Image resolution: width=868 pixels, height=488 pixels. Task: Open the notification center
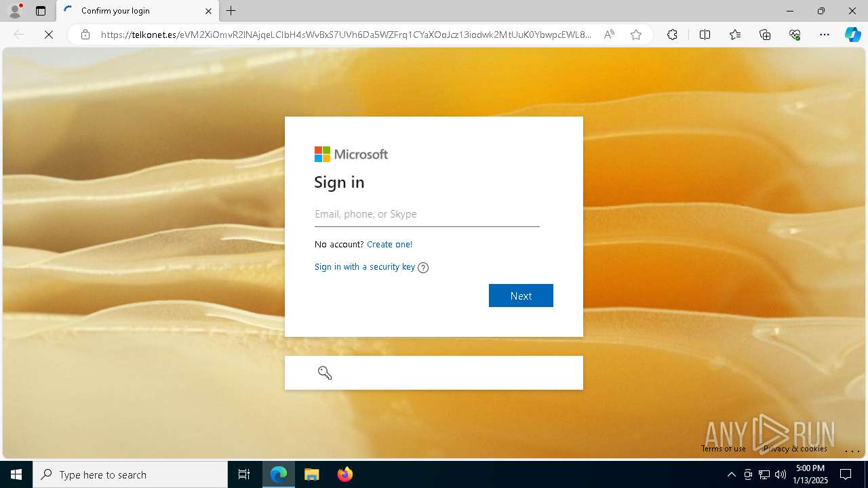846,474
